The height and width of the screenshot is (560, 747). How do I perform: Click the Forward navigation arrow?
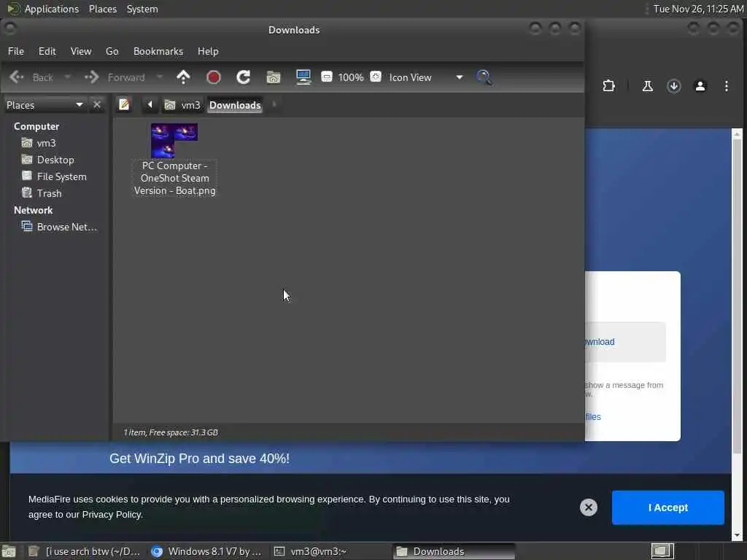[115, 77]
